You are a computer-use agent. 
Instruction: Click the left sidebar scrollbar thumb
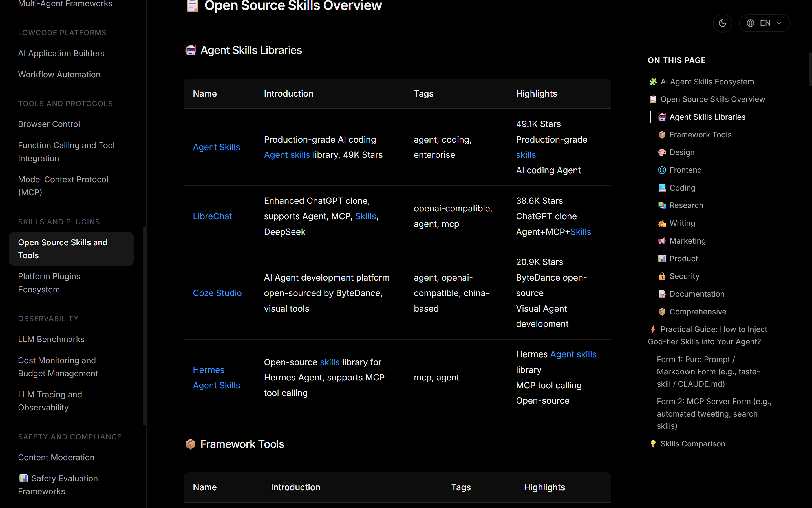pos(144,326)
